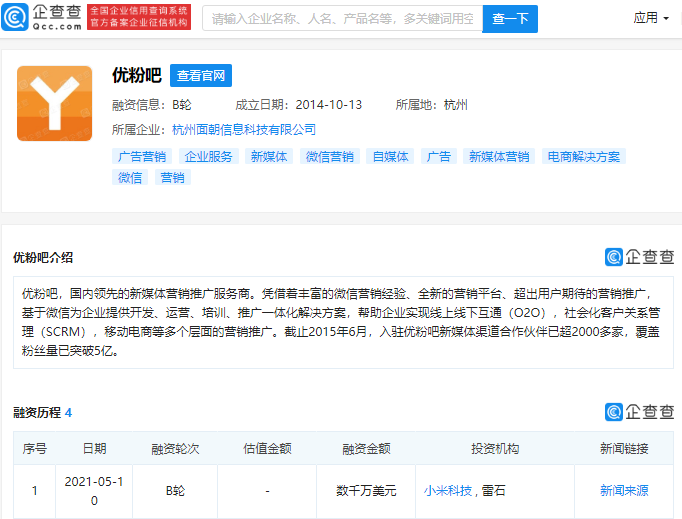This screenshot has width=682, height=519.
Task: Select the 自媒体 tag
Action: coord(390,157)
